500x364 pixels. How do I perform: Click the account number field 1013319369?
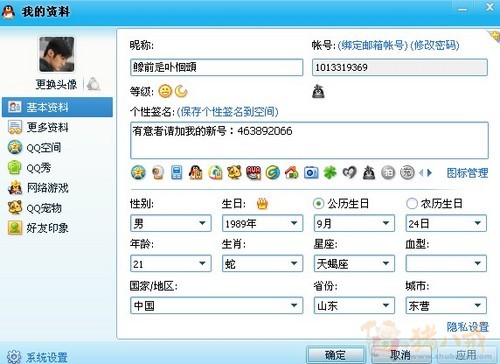(400, 67)
